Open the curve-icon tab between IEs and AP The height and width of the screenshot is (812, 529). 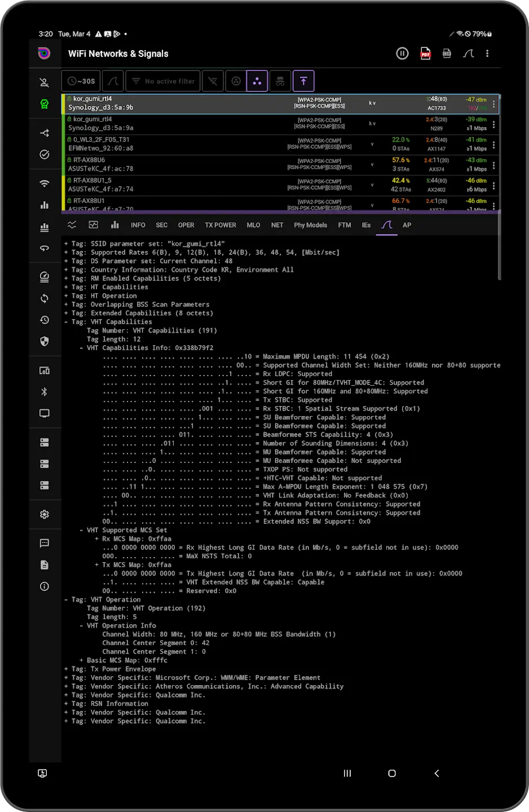click(386, 225)
